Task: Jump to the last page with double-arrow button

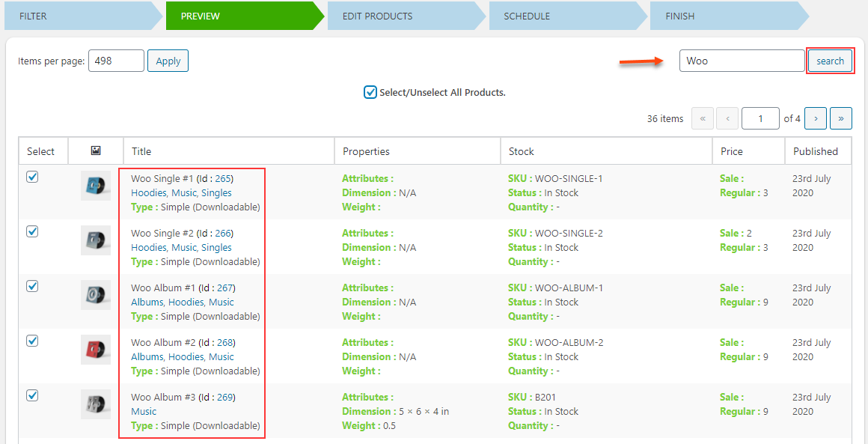Action: [x=841, y=118]
